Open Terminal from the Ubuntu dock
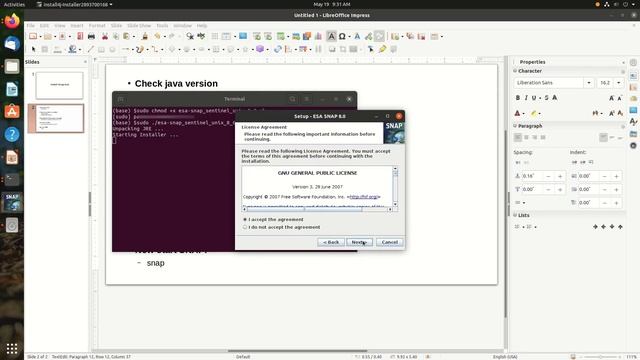Image resolution: width=640 pixels, height=360 pixels. [x=12, y=179]
